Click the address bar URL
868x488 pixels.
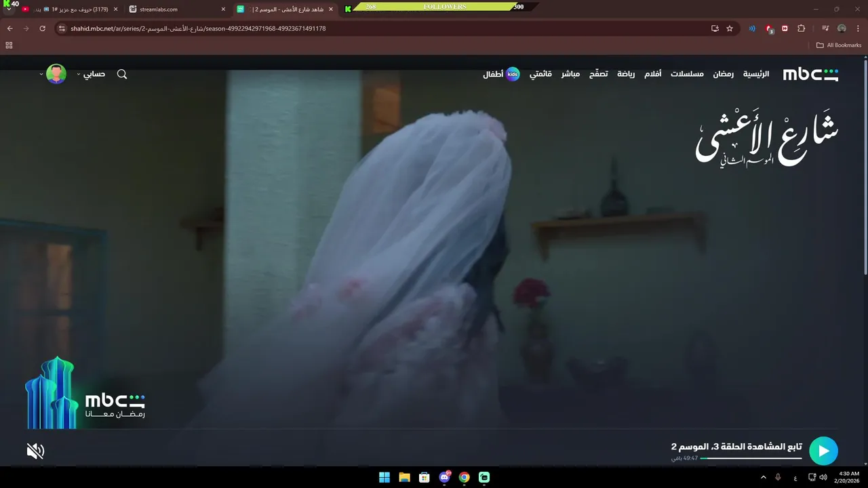[x=198, y=28]
